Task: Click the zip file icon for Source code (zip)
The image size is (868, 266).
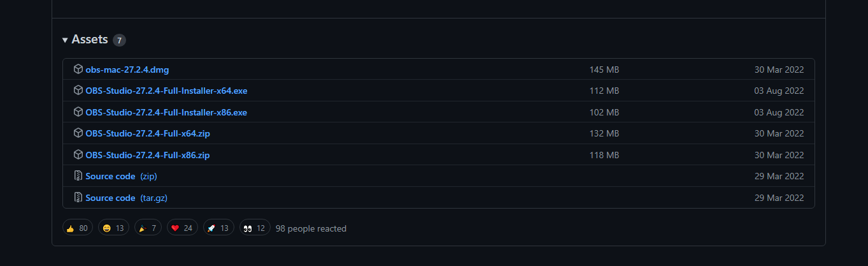Action: pos(78,176)
